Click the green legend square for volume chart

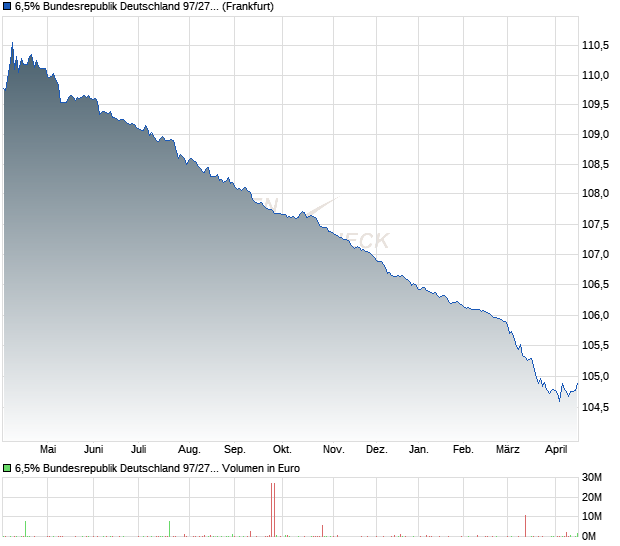[7, 469]
